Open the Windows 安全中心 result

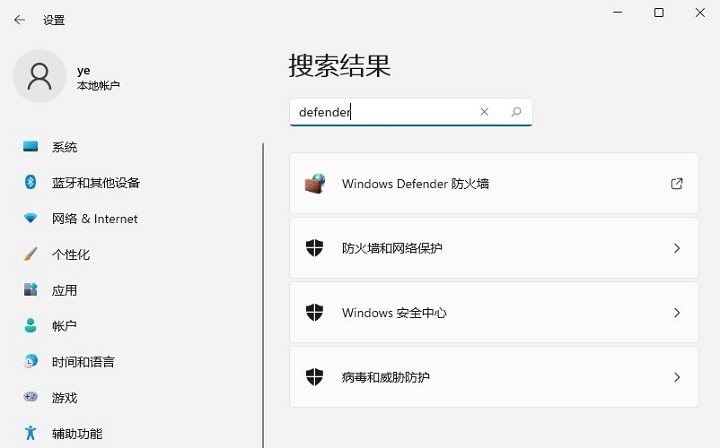pyautogui.click(x=494, y=313)
